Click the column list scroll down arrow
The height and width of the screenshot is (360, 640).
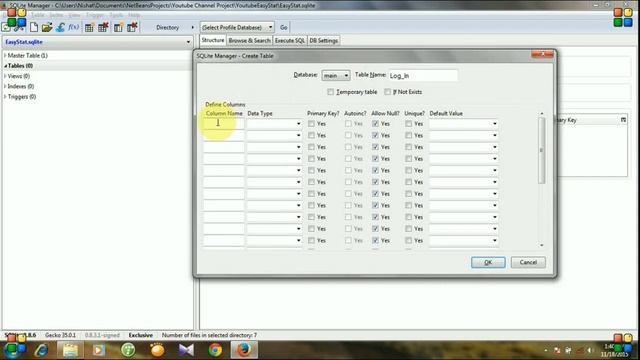pyautogui.click(x=542, y=245)
